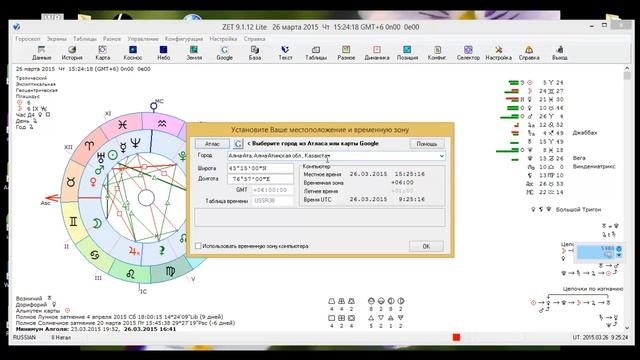The height and width of the screenshot is (360, 640).
Task: Open the Настройка toolbar icon
Action: 498,53
